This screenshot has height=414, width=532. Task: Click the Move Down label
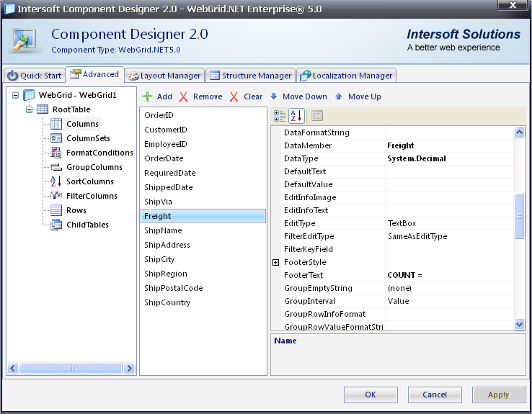pos(305,96)
